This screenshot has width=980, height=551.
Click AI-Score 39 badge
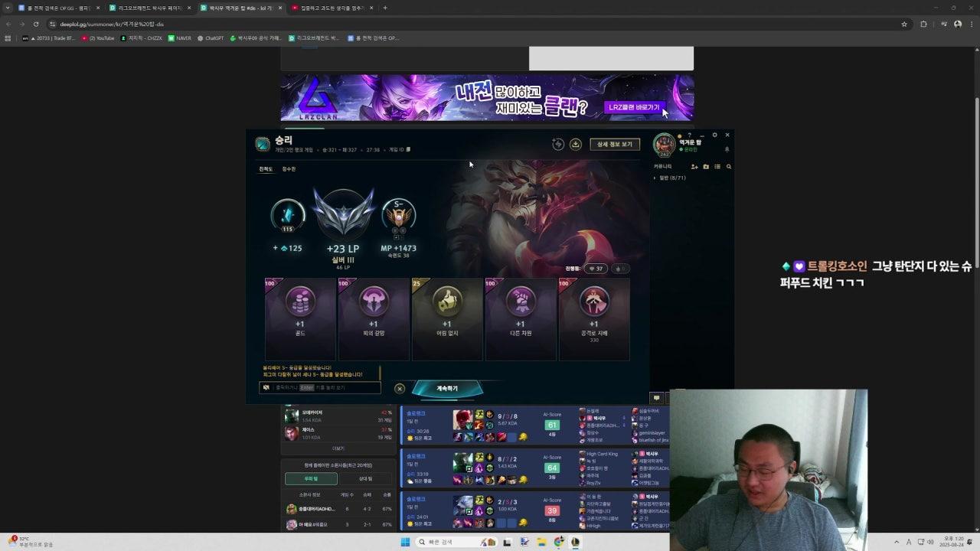point(551,510)
